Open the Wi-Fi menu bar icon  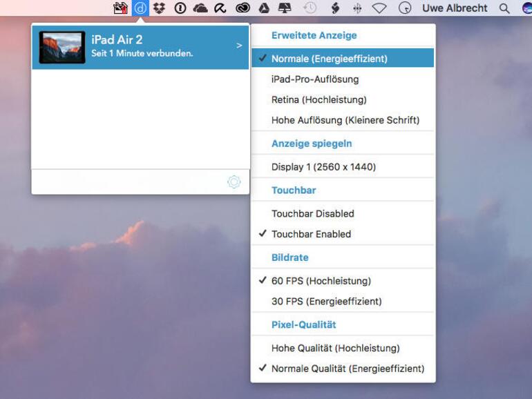coord(379,8)
